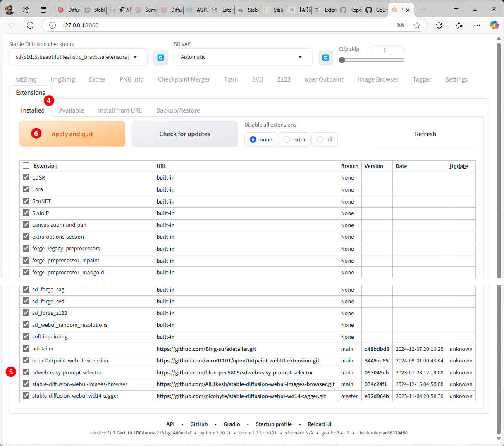Click the refresh icon beside SD VAE dropdown
Image resolution: width=504 pixels, height=446 pixels.
(325, 58)
